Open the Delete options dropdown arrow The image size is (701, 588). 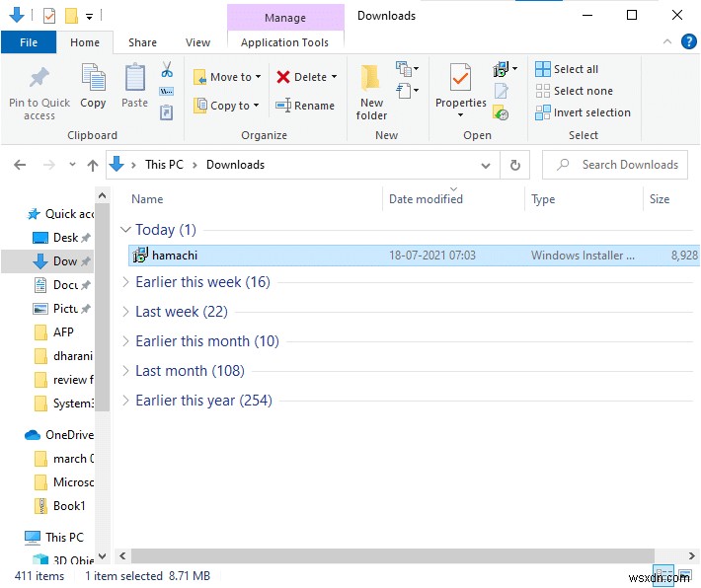(x=335, y=77)
